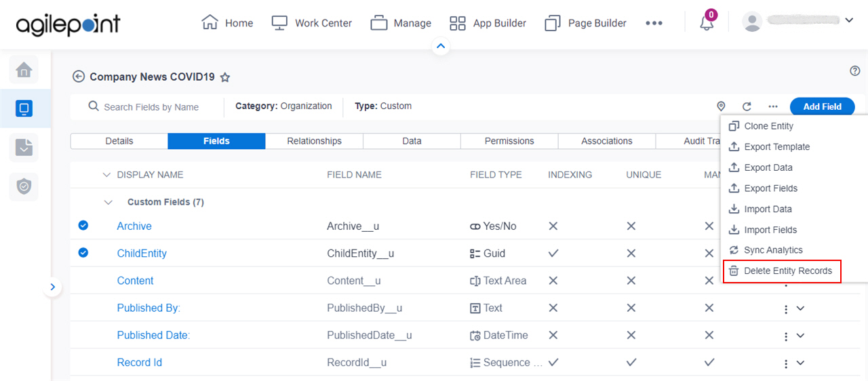Open the home icon in left sidebar
Image resolution: width=868 pixels, height=381 pixels.
click(x=24, y=69)
